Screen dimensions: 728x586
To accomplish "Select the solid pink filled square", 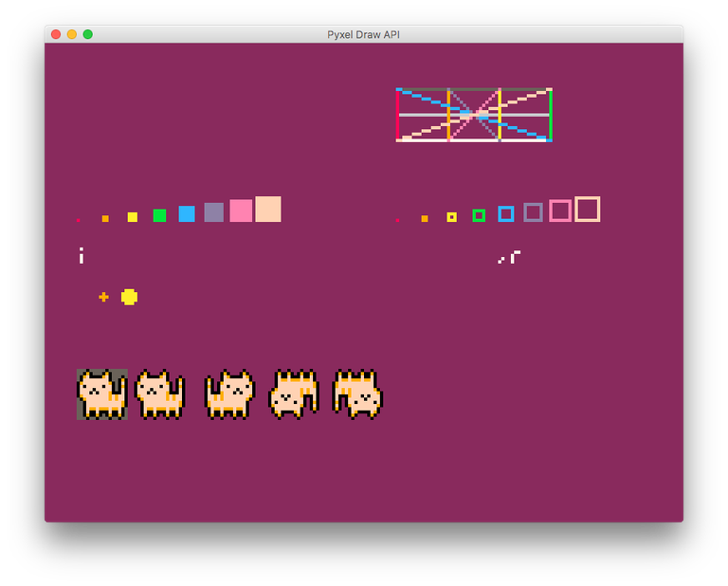I will click(241, 211).
